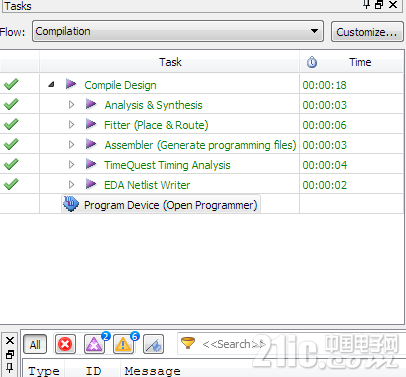Click TimeQuest time 00:00:04
The width and height of the screenshot is (406, 377).
coord(324,165)
